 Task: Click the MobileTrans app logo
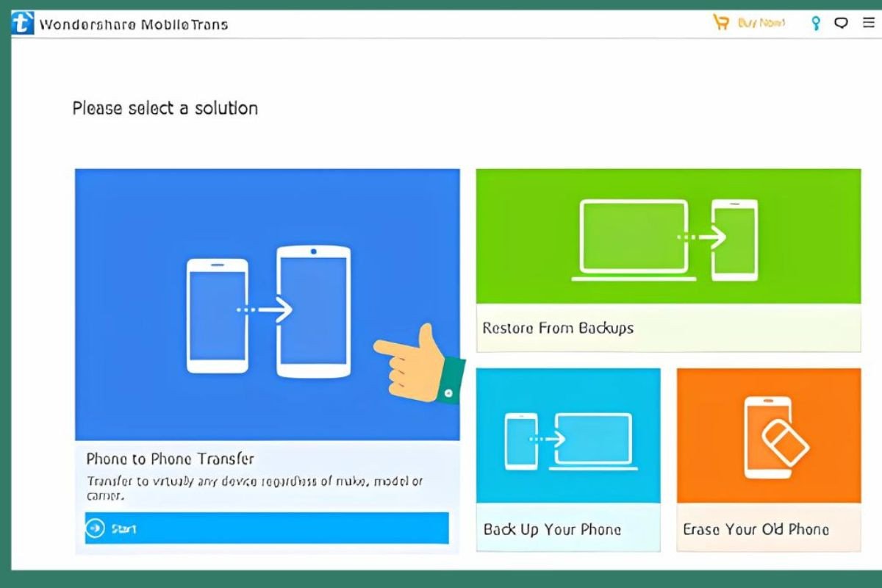click(23, 24)
